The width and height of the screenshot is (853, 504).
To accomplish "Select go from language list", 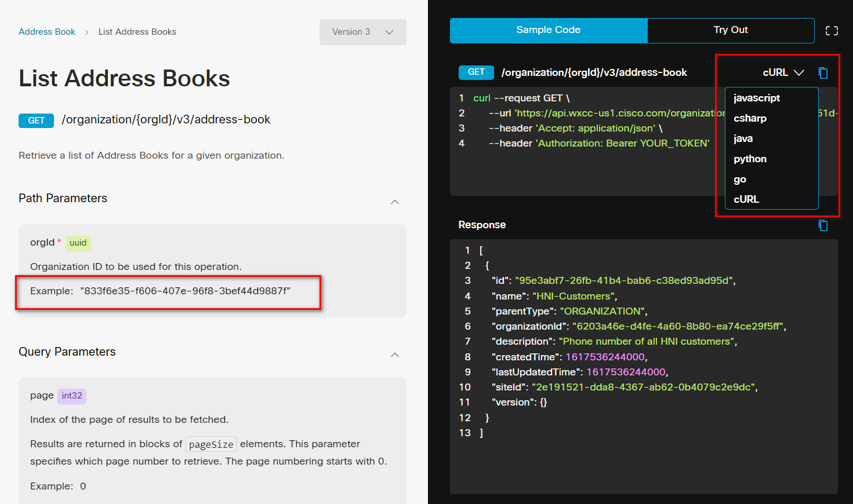I will click(740, 179).
